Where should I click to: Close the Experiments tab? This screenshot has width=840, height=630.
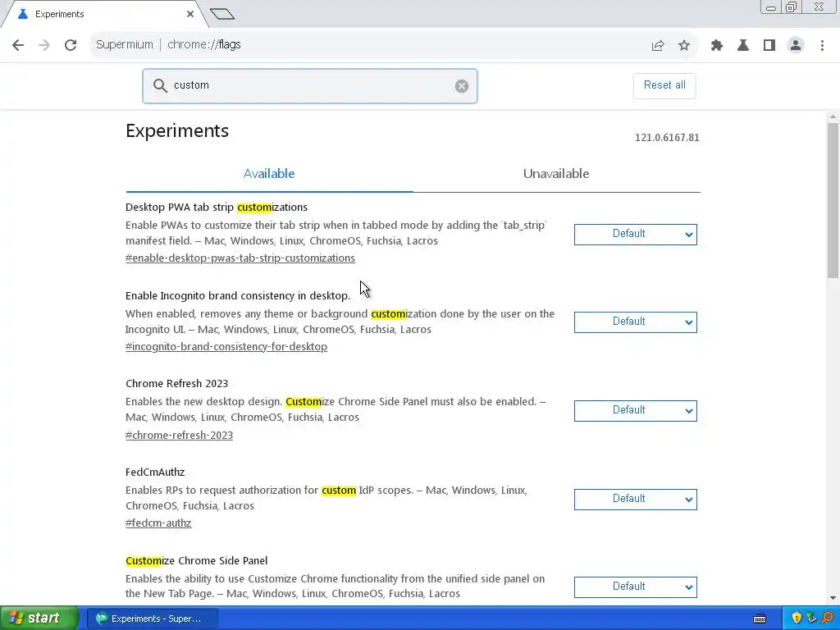[x=190, y=14]
